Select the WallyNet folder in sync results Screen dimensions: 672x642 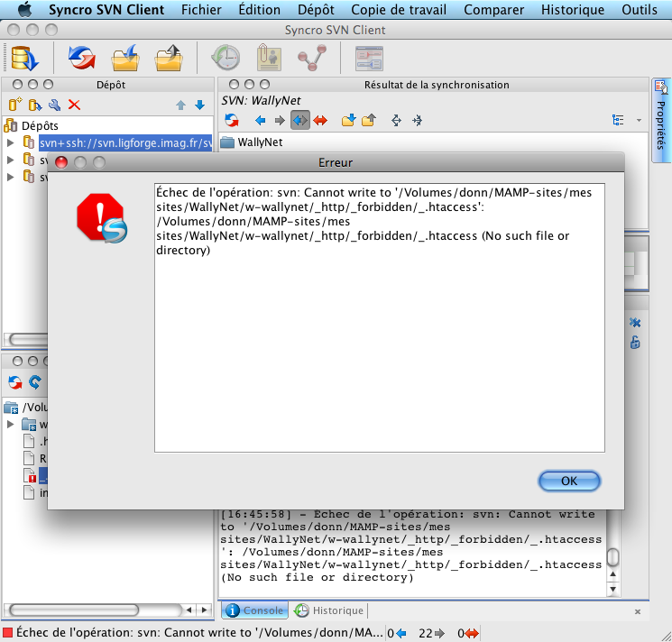pos(260,142)
